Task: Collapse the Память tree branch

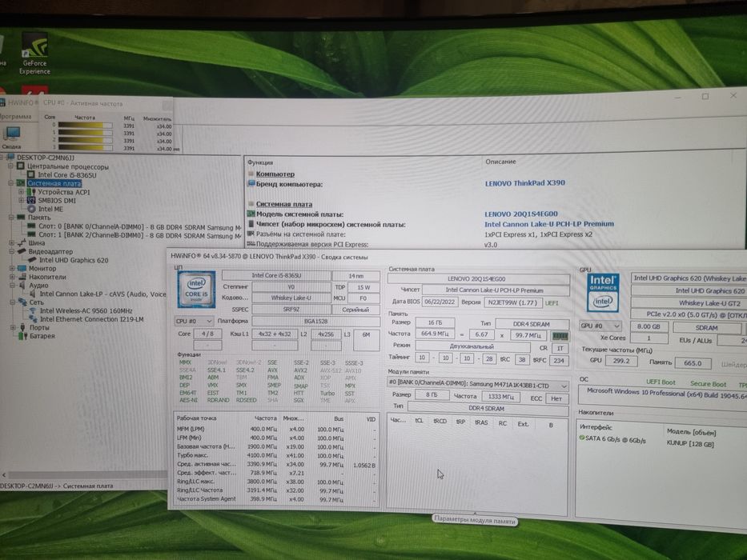Action: point(10,217)
